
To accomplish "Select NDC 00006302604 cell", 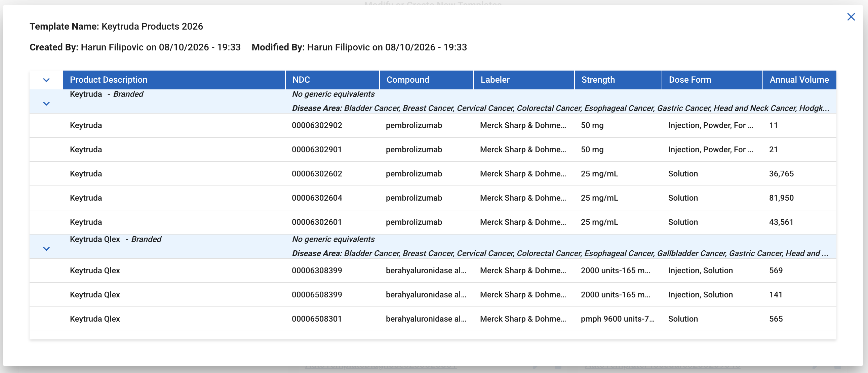I will tap(317, 198).
